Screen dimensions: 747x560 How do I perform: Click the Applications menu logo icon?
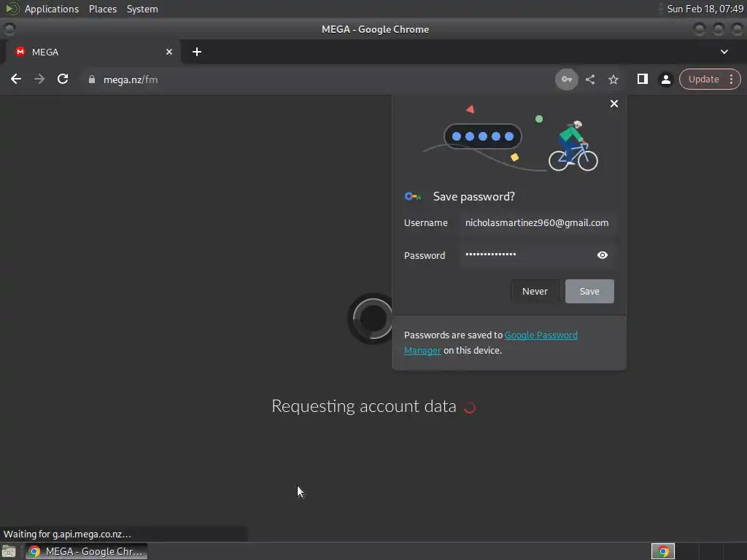pyautogui.click(x=12, y=9)
